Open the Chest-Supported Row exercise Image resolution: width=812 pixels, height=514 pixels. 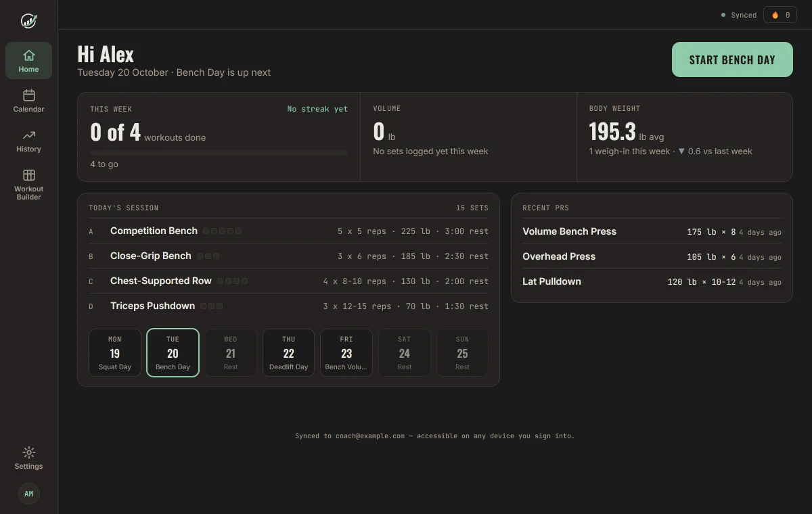coord(288,281)
